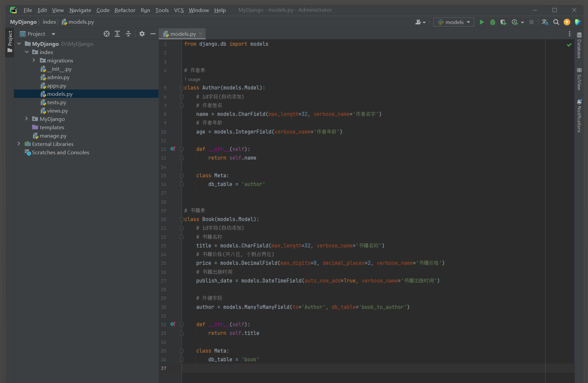Fold the Meta class at line 35
Screen dimensions: 588x383
(x=182, y=351)
